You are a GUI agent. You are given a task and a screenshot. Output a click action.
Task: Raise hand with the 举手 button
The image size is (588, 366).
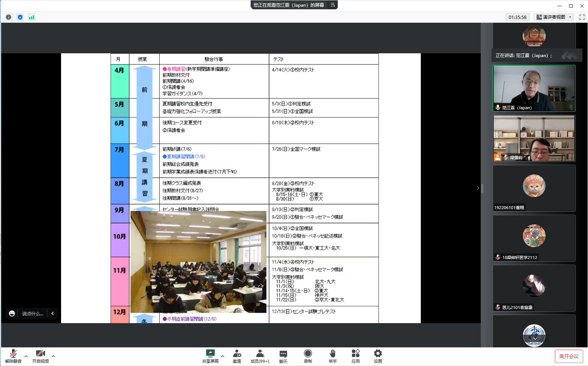click(333, 356)
